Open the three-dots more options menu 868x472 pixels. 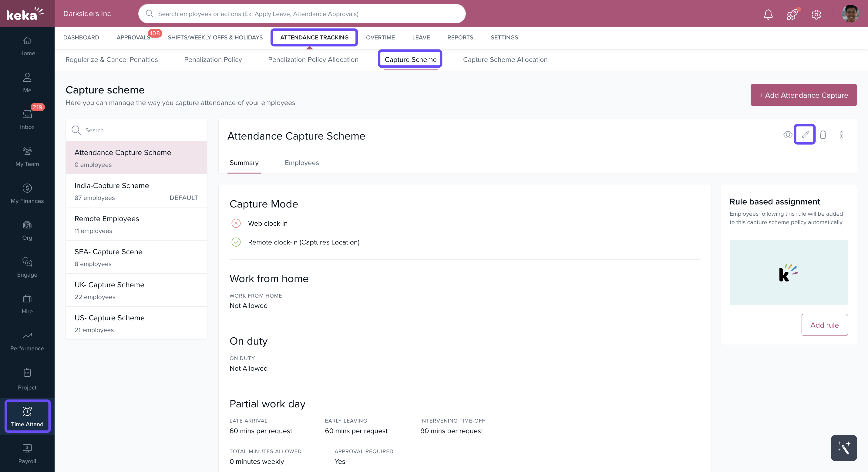coord(841,135)
